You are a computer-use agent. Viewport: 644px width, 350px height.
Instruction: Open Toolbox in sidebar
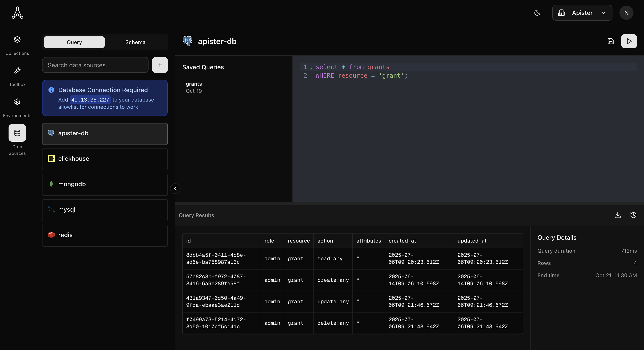point(17,76)
